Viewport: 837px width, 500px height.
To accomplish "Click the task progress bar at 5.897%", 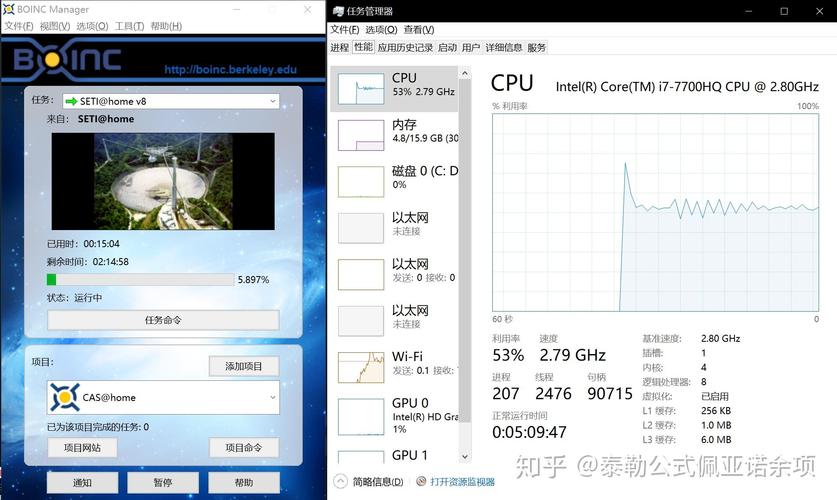I will point(140,280).
